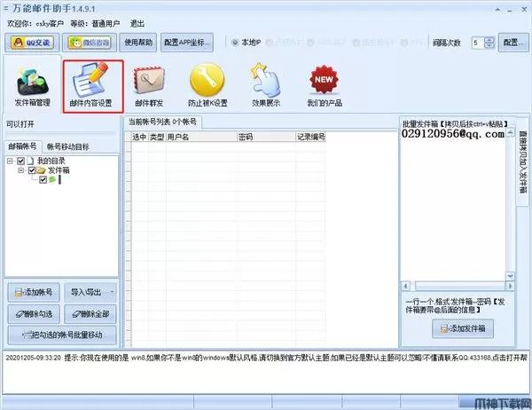Switch to the 邮箱帐号 tab
The width and height of the screenshot is (532, 410).
tap(23, 146)
